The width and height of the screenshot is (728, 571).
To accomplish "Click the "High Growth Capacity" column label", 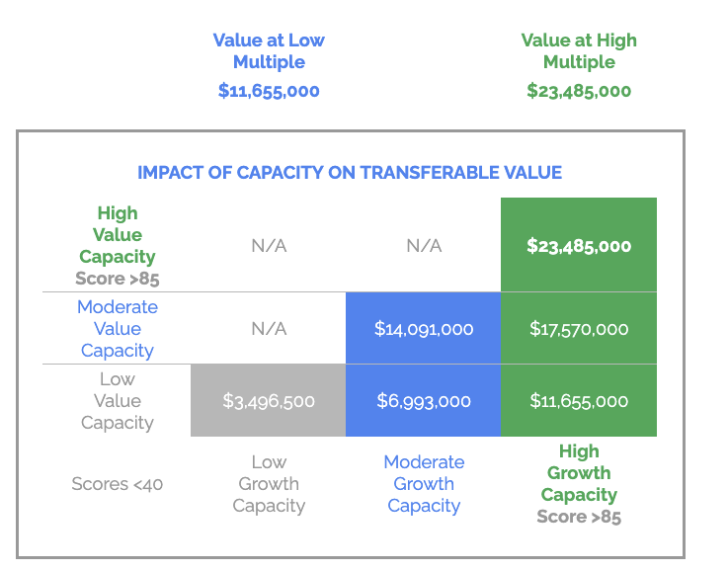I will 579,473.
